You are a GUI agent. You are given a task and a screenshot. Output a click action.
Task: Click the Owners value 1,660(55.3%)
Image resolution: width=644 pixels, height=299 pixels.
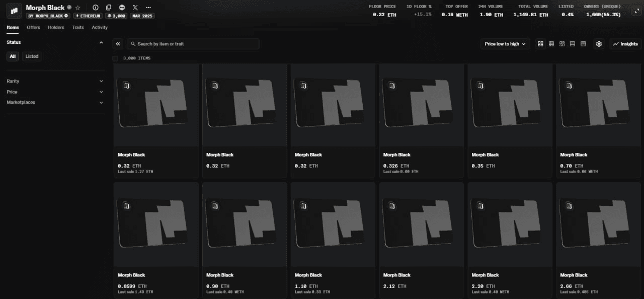click(x=603, y=15)
